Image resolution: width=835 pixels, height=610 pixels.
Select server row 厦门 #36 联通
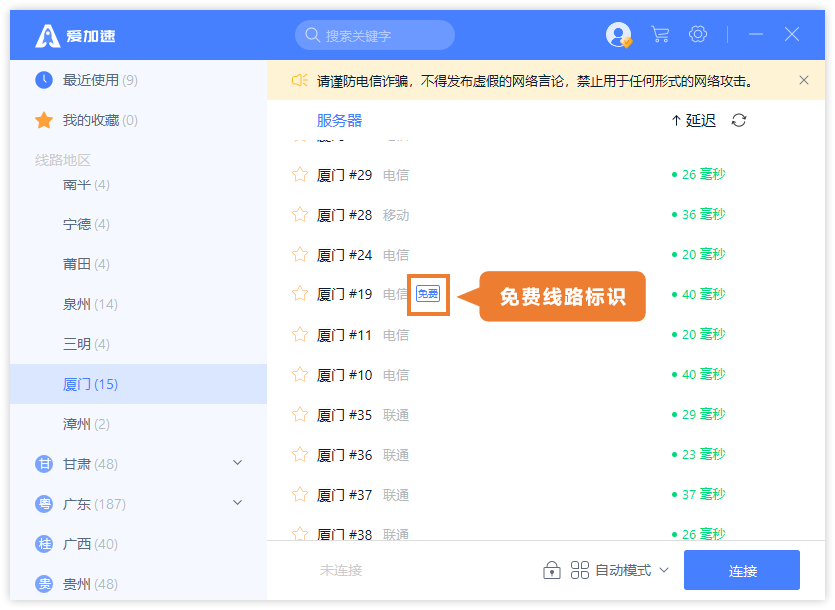[546, 454]
